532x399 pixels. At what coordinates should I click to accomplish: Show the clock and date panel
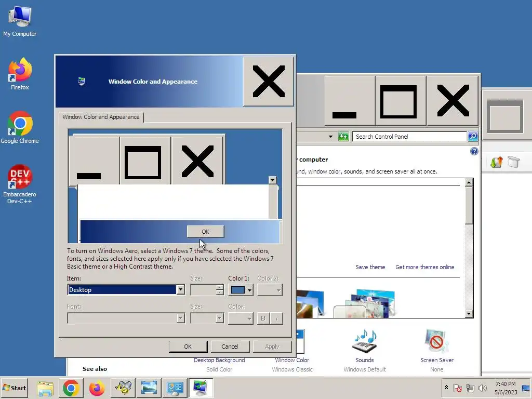(506, 388)
